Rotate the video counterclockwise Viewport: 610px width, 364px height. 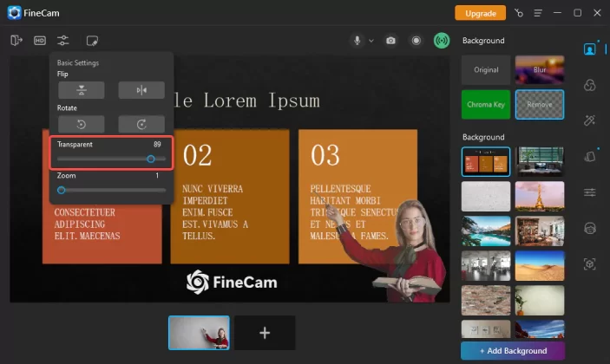82,124
